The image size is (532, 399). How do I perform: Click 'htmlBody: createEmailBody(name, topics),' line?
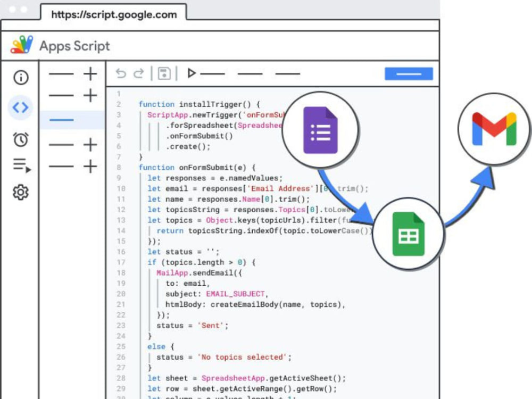[255, 304]
